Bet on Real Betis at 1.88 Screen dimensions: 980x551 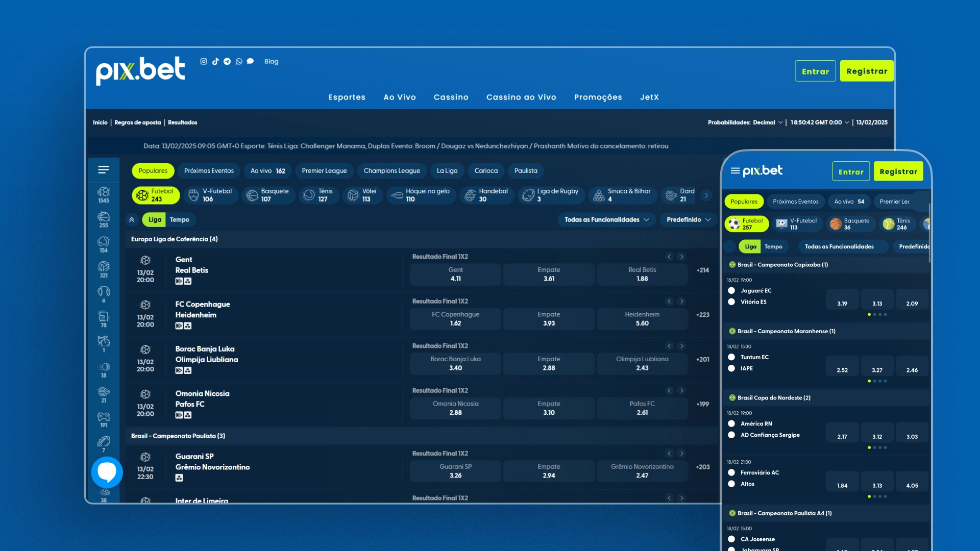coord(642,274)
